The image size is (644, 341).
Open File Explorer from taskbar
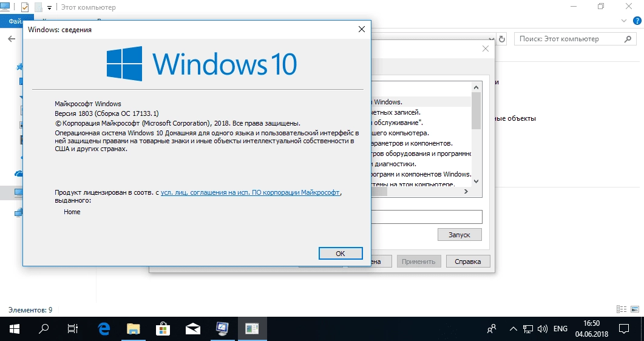[134, 329]
